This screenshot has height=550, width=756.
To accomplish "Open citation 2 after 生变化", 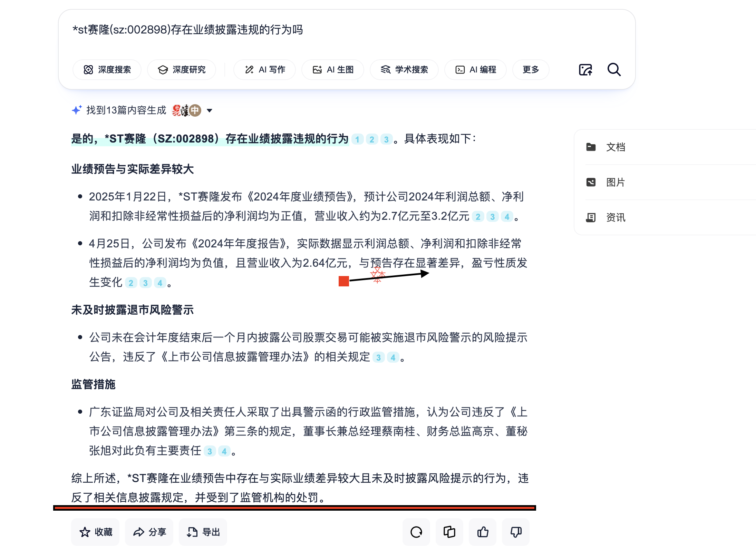I will 131,283.
